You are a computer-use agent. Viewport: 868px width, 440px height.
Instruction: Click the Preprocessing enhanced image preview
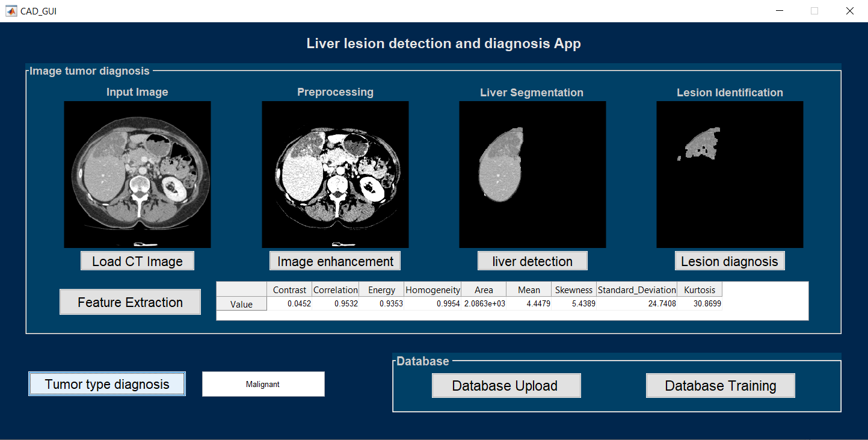pos(335,174)
